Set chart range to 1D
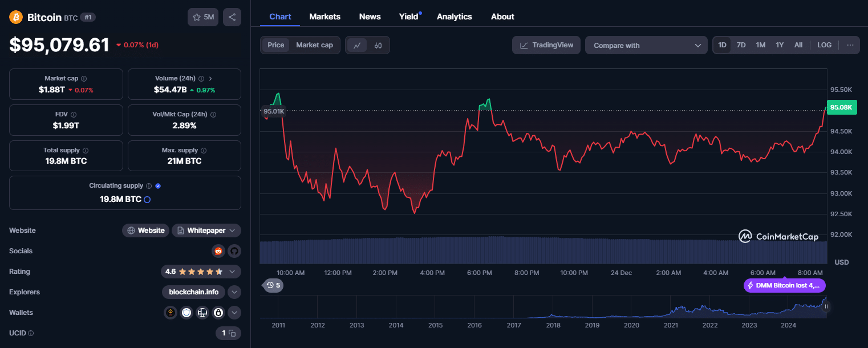 point(723,45)
